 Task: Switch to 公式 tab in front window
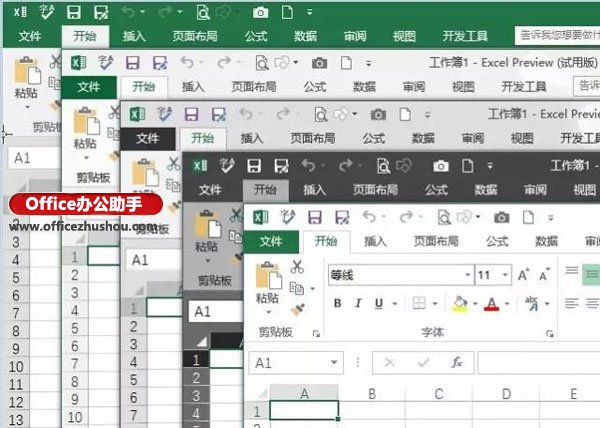[497, 241]
